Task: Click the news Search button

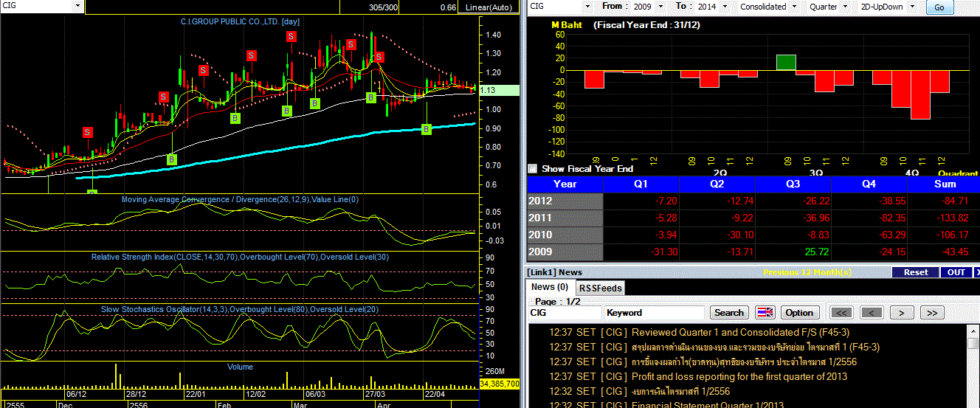Action: 729,313
